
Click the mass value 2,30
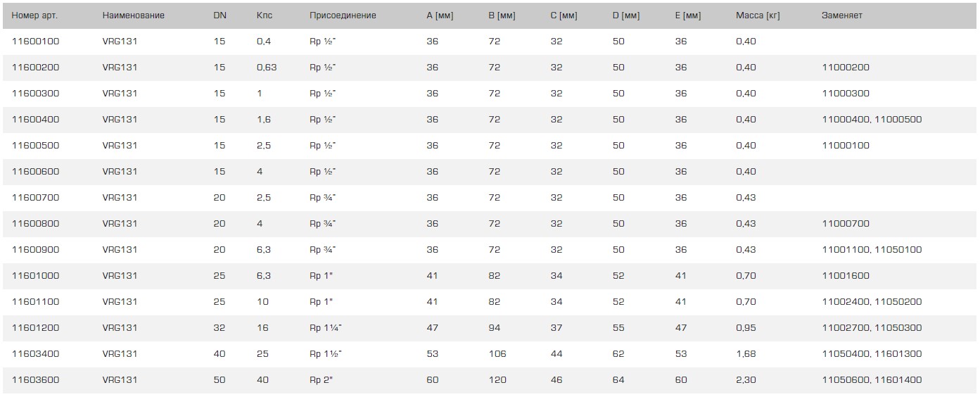pyautogui.click(x=746, y=380)
